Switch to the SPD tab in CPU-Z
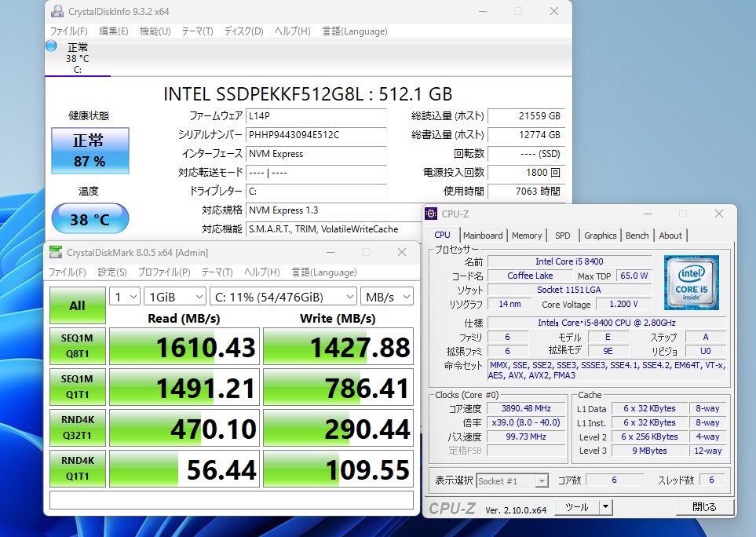Image resolution: width=756 pixels, height=537 pixels. click(x=562, y=236)
